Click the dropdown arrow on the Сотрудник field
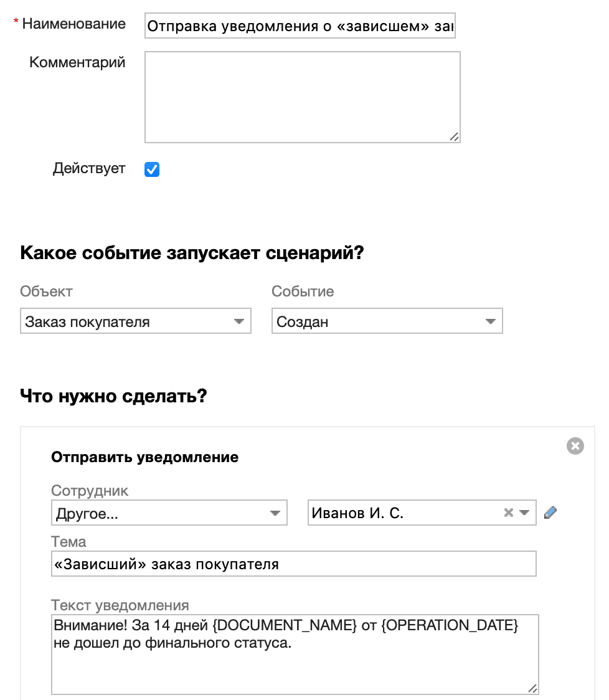The image size is (609, 700). 276,512
